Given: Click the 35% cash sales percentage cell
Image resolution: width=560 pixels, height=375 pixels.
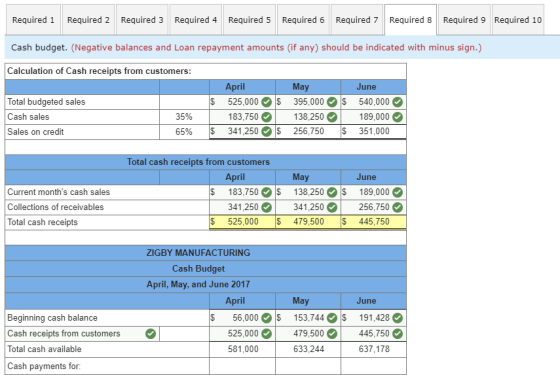Looking at the screenshot, I should [x=184, y=117].
